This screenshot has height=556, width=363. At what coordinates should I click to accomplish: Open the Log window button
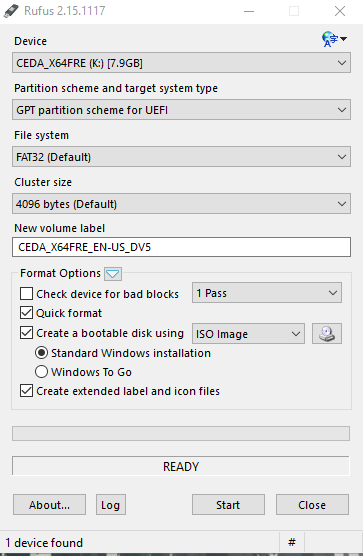(111, 505)
